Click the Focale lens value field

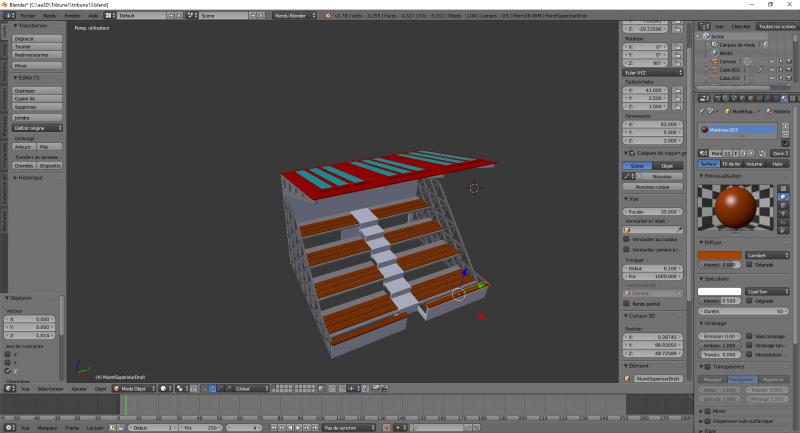pyautogui.click(x=654, y=212)
